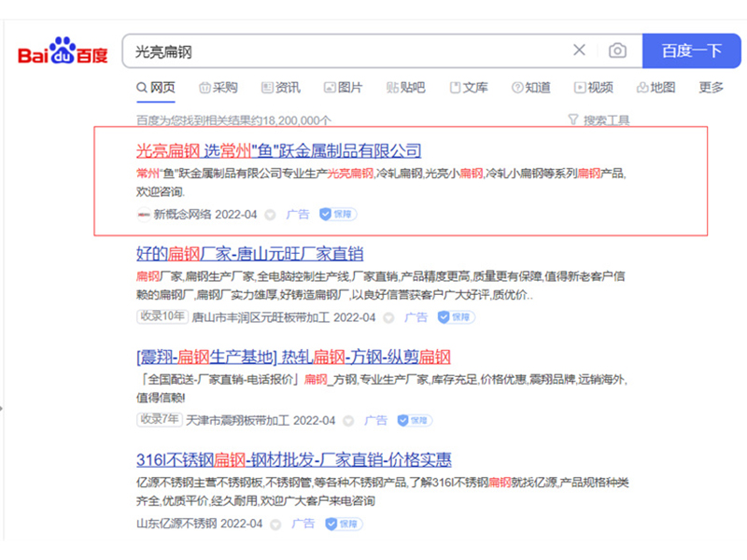Open camera image search icon
This screenshot has height=560, width=747.
click(x=617, y=50)
